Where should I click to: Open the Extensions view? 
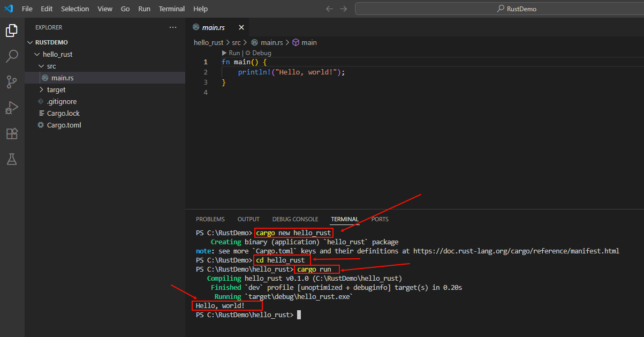[x=12, y=133]
